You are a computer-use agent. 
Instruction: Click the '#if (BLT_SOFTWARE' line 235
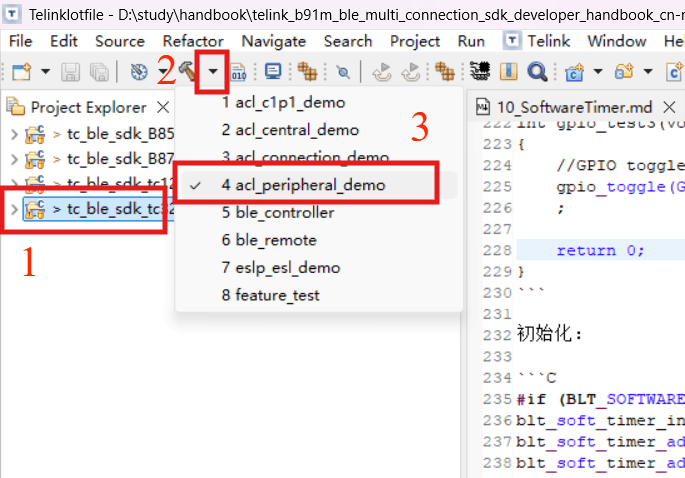tap(600, 399)
